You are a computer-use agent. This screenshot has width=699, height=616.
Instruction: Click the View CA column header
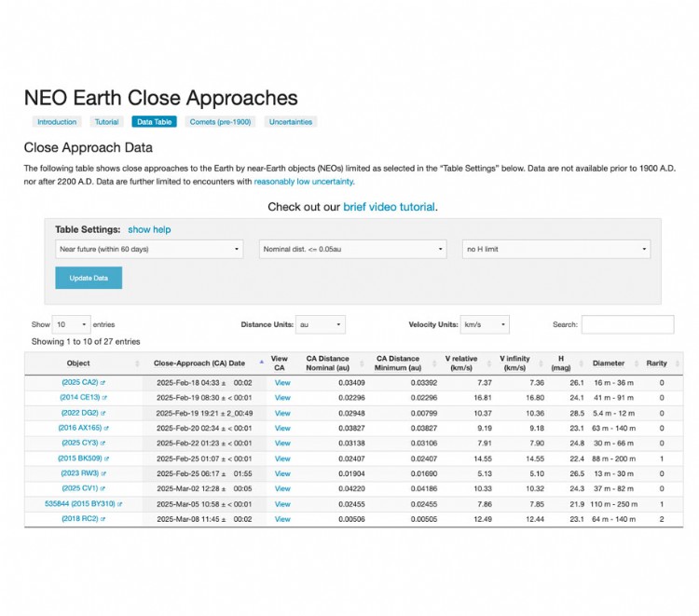click(280, 363)
